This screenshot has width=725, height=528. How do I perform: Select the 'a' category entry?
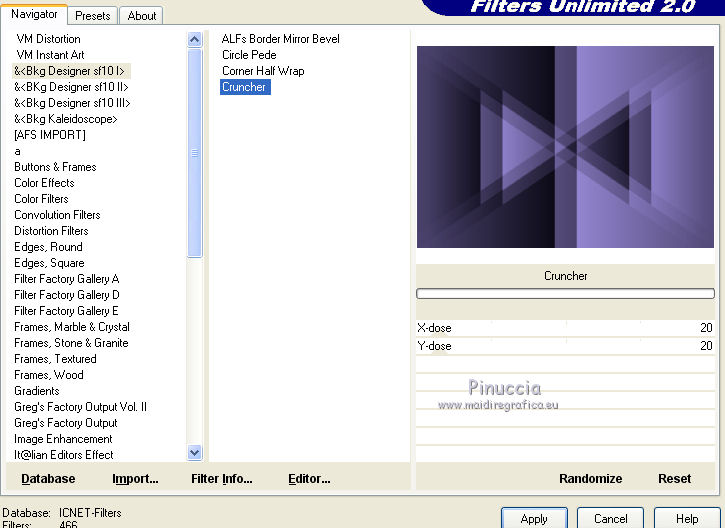click(18, 151)
